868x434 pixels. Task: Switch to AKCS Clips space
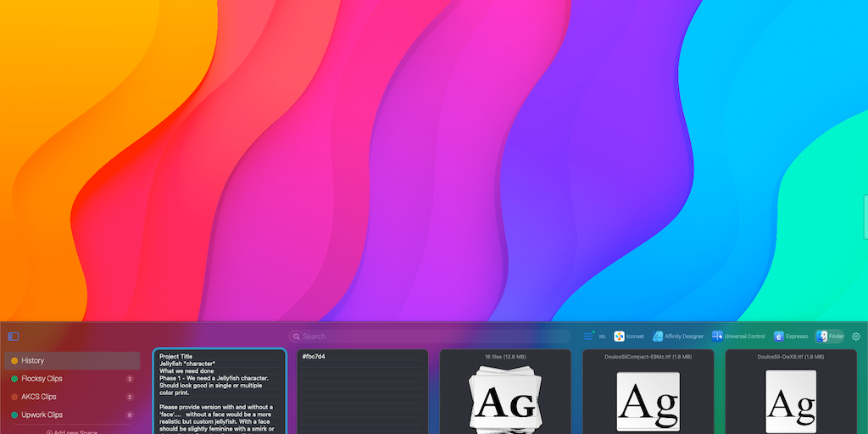point(72,397)
